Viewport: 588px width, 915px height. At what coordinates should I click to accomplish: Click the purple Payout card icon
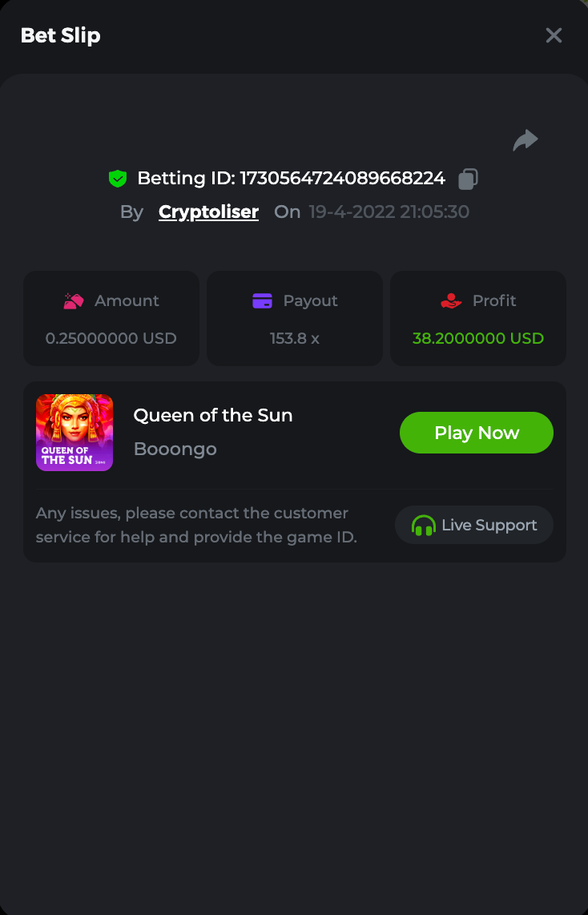[x=262, y=301]
